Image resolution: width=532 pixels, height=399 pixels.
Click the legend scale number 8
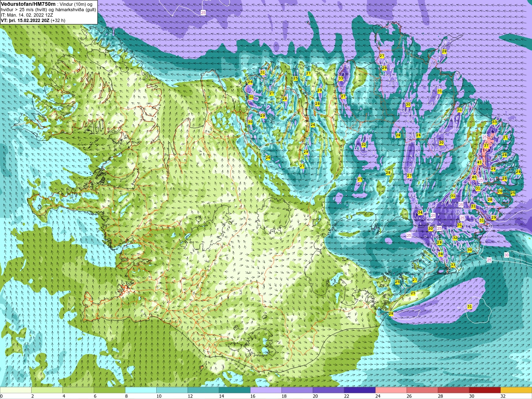127,396
